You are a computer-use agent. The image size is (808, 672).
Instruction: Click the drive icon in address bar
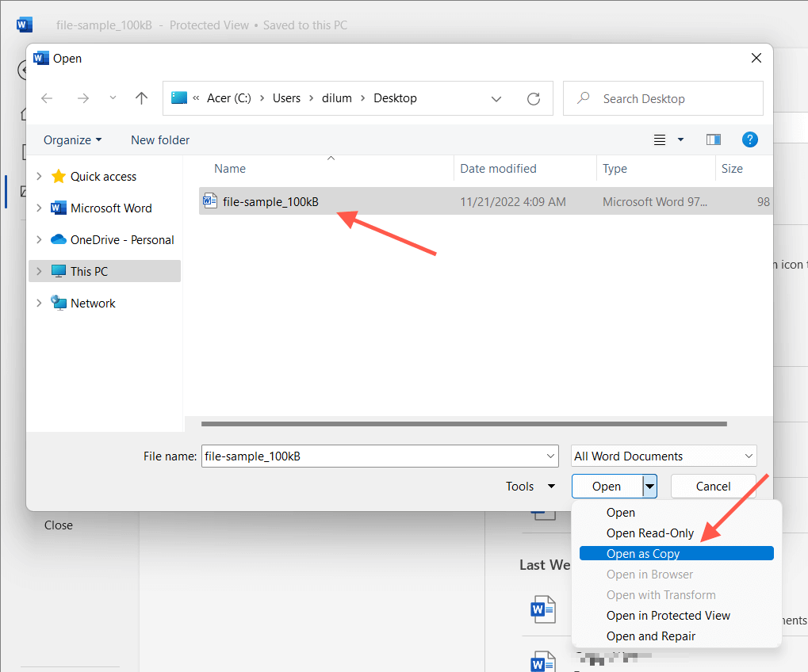coord(179,97)
